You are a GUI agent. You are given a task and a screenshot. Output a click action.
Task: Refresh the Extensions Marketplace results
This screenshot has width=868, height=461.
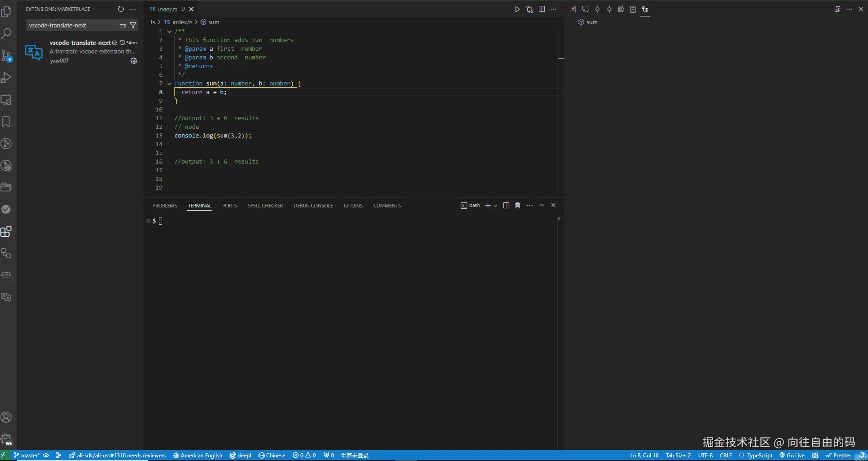point(121,9)
